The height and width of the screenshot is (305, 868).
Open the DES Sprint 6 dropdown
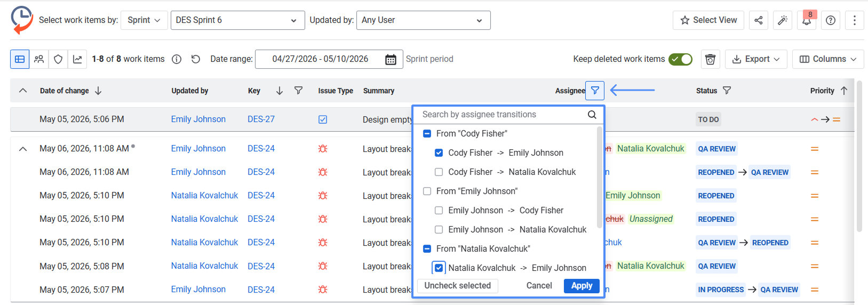coord(238,20)
